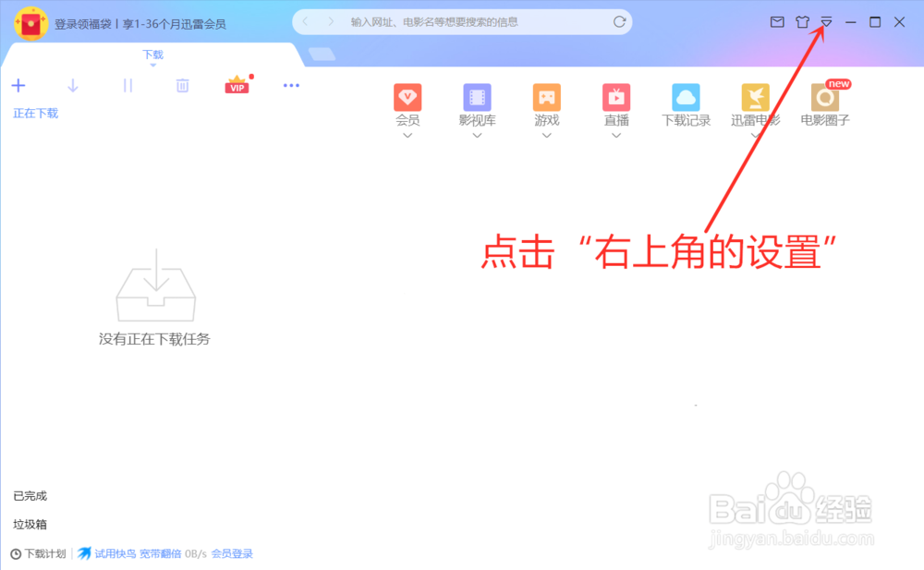Pause all download tasks
The image size is (924, 570).
click(x=128, y=85)
